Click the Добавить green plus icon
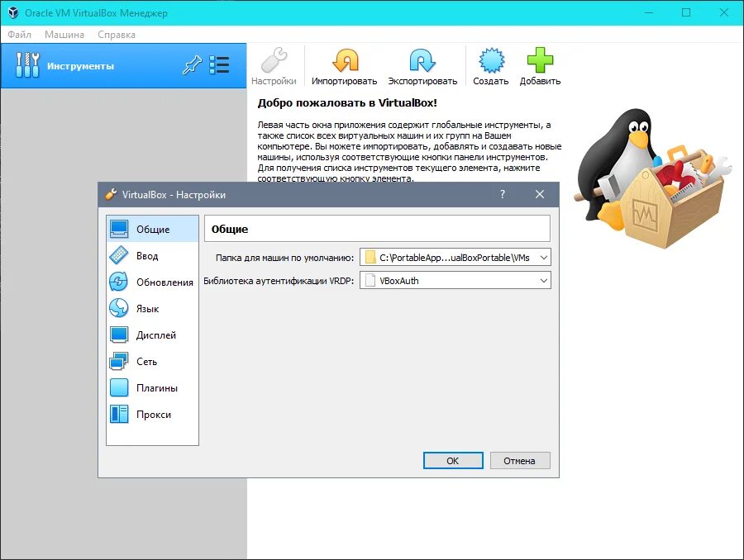This screenshot has height=560, width=744. click(540, 60)
